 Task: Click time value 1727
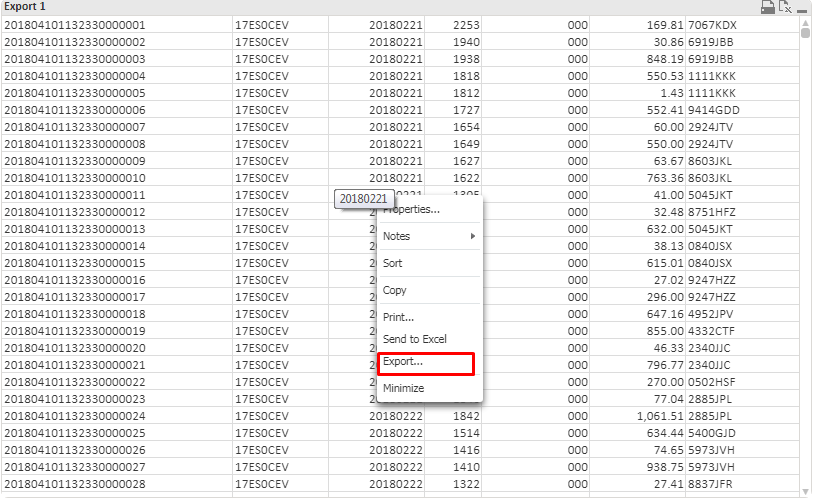coord(466,110)
